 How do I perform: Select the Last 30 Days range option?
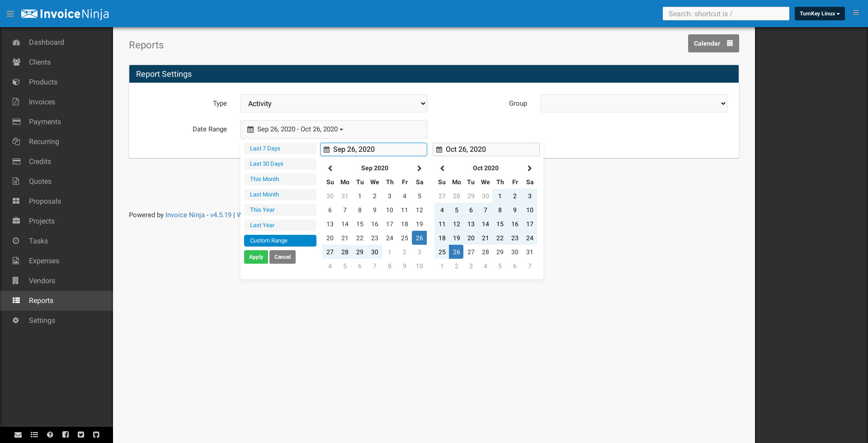pyautogui.click(x=280, y=164)
